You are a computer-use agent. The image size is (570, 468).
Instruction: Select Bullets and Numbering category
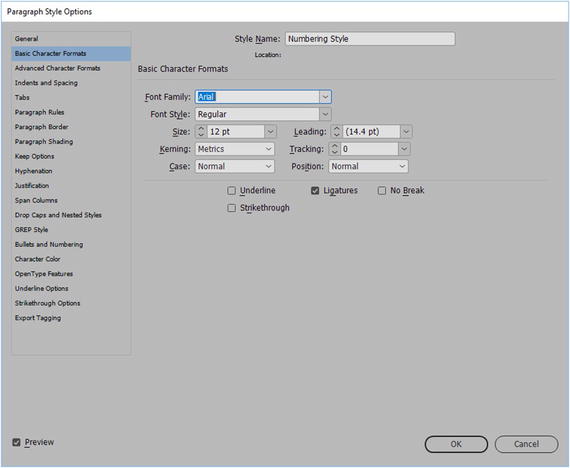49,244
